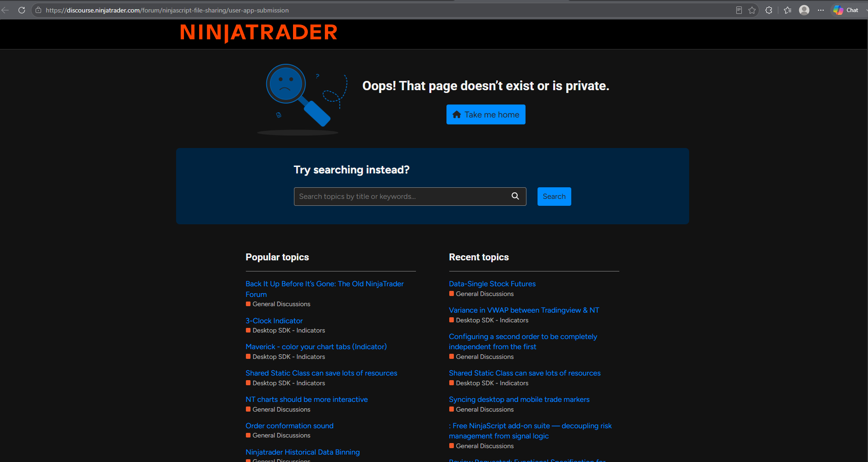This screenshot has width=868, height=462.
Task: Open the browser settings and more menu
Action: [821, 10]
